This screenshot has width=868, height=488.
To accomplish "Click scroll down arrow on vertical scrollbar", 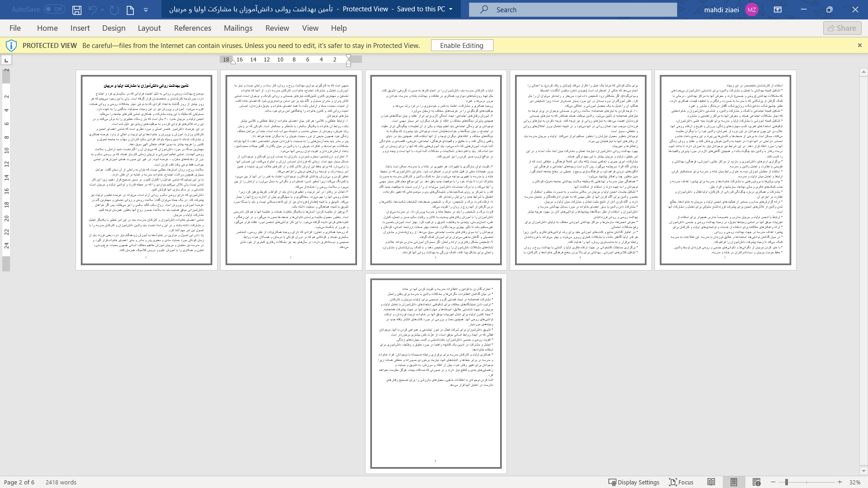I will coord(863,471).
